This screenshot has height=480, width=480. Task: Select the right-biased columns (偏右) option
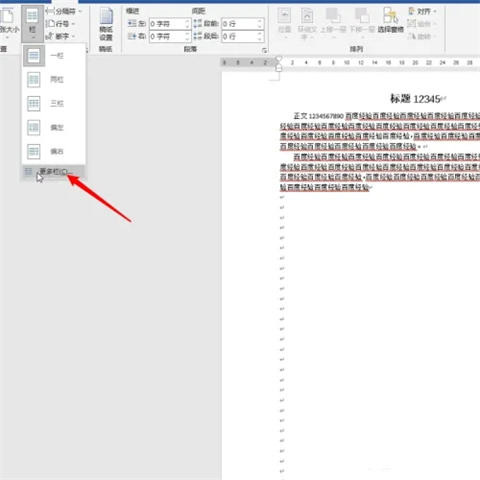(x=53, y=152)
